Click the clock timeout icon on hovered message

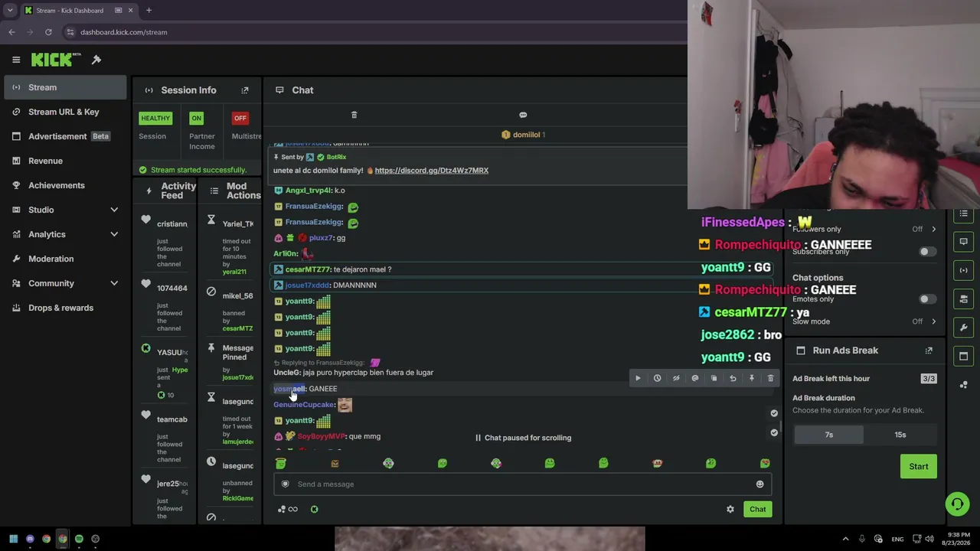coord(657,378)
